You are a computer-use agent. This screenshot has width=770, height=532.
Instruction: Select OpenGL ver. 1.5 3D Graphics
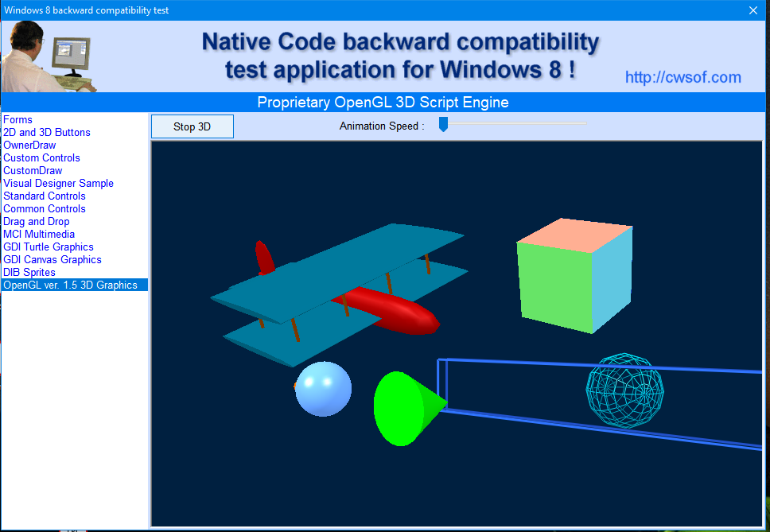pyautogui.click(x=74, y=285)
